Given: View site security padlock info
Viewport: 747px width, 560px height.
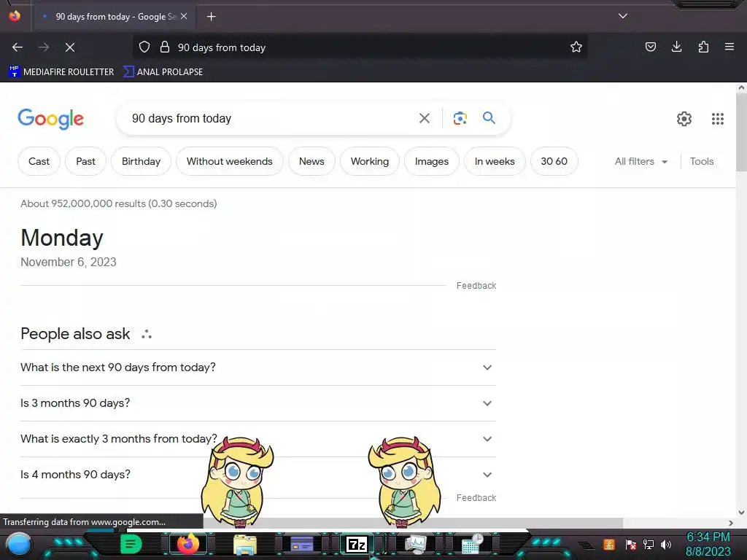Looking at the screenshot, I should pos(165,47).
